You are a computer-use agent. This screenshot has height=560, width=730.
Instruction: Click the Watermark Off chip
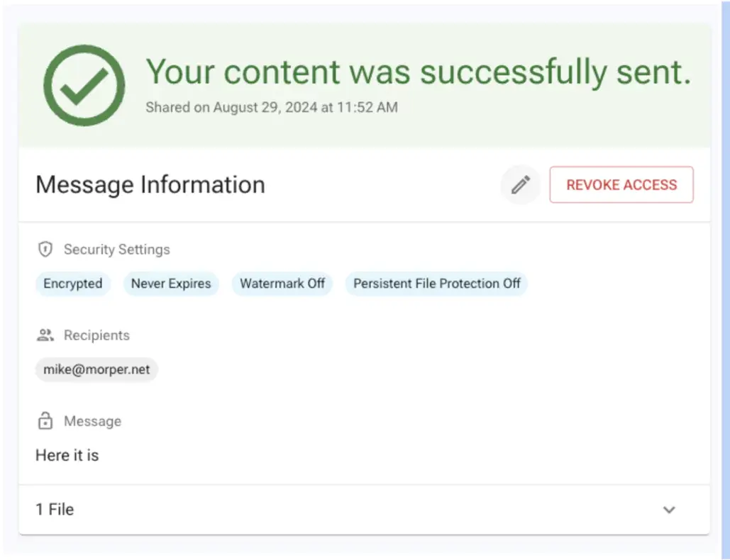282,284
